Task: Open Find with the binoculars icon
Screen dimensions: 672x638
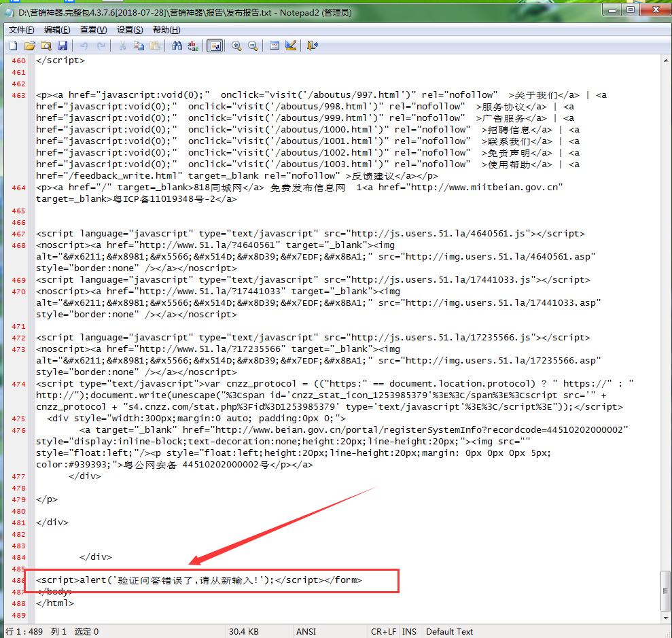Action: (x=177, y=46)
